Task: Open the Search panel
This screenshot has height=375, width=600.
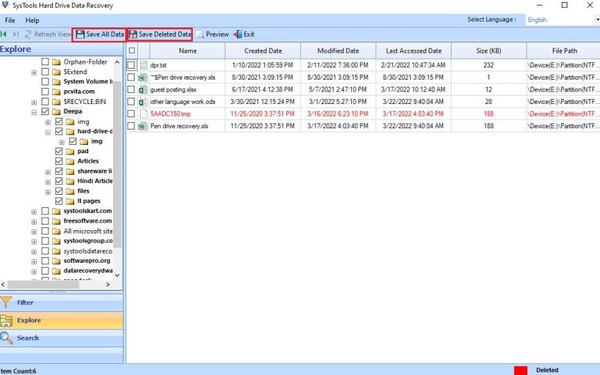Action: click(x=61, y=338)
